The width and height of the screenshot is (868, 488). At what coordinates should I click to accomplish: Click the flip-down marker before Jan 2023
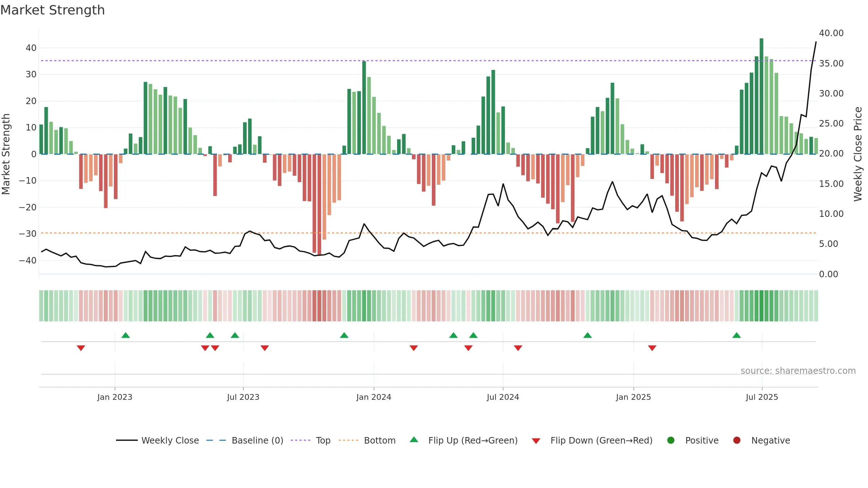[81, 348]
